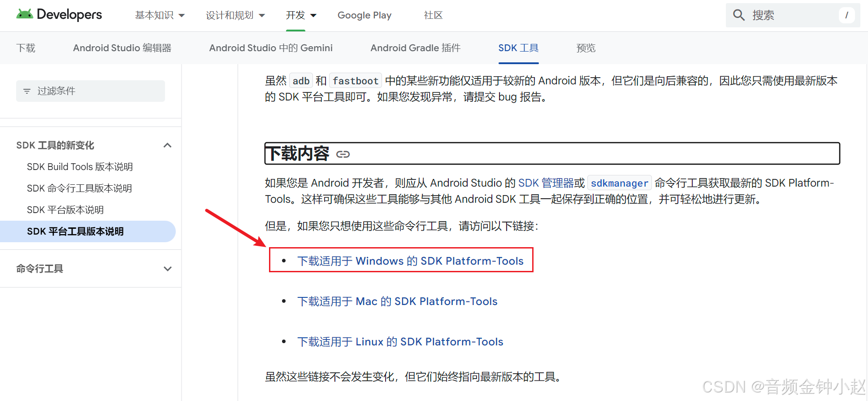Expand the 命令行工具 section
The width and height of the screenshot is (868, 401).
tap(168, 269)
